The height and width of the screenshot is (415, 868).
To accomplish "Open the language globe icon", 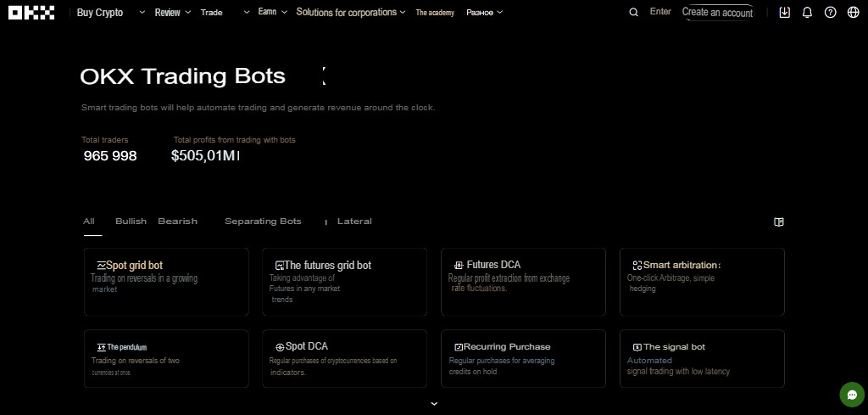I will pos(853,12).
